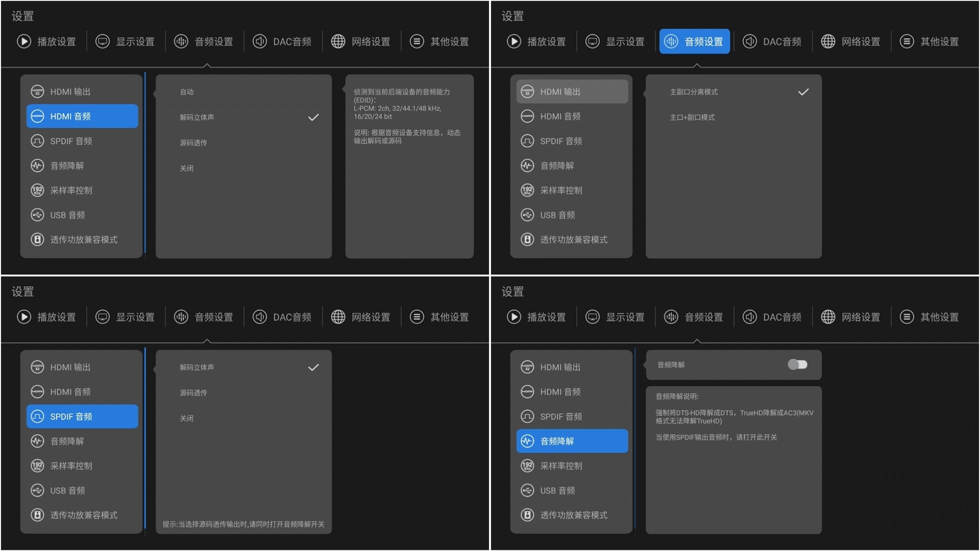Viewport: 980px width, 551px height.
Task: Open 采样率控制 item in bottom-left panel
Action: 82,466
